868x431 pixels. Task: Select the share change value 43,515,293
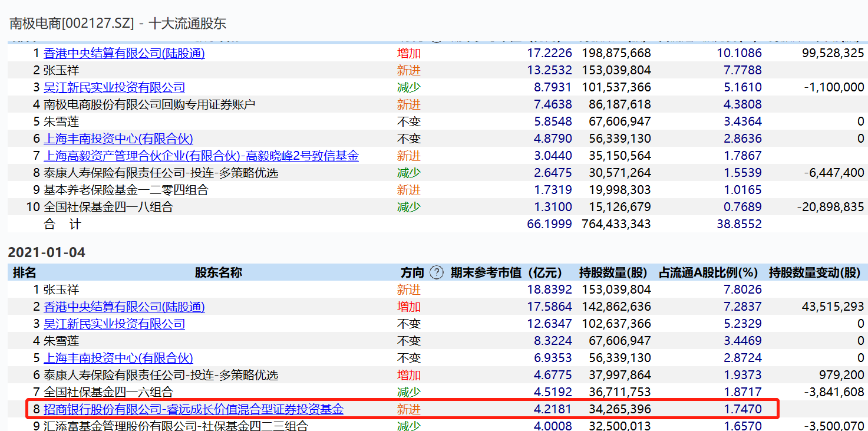(x=833, y=307)
